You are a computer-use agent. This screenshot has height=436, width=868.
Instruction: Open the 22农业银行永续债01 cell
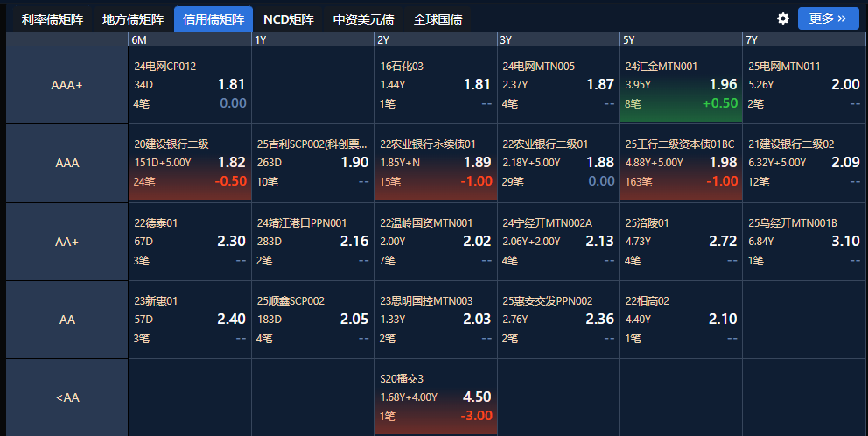tap(435, 163)
